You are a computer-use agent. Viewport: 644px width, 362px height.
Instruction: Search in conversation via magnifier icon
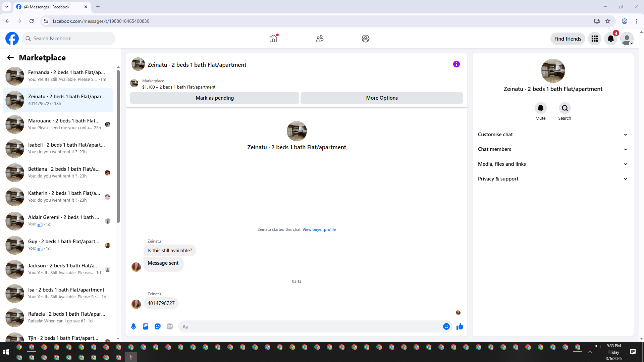coord(565,108)
